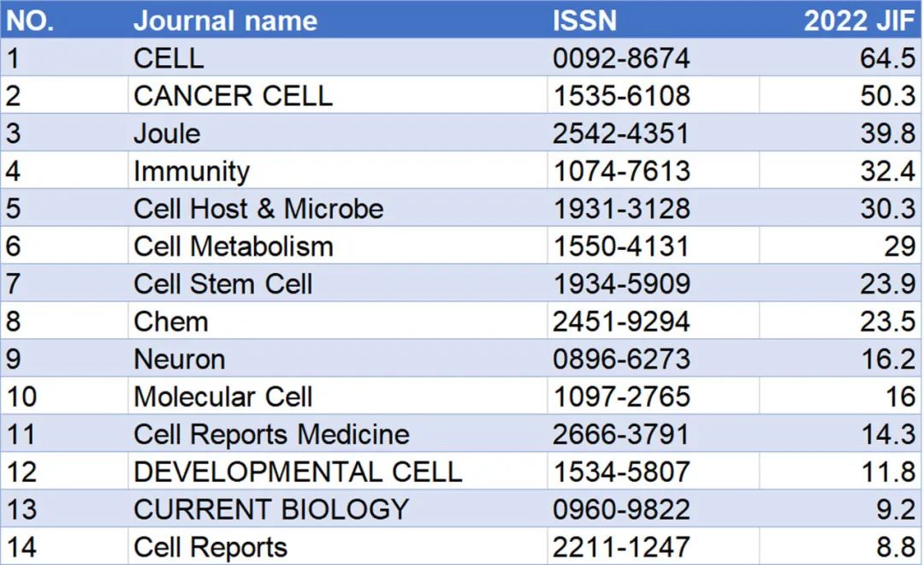The height and width of the screenshot is (565, 924).
Task: Select the CELL journal name cell
Action: click(337, 57)
